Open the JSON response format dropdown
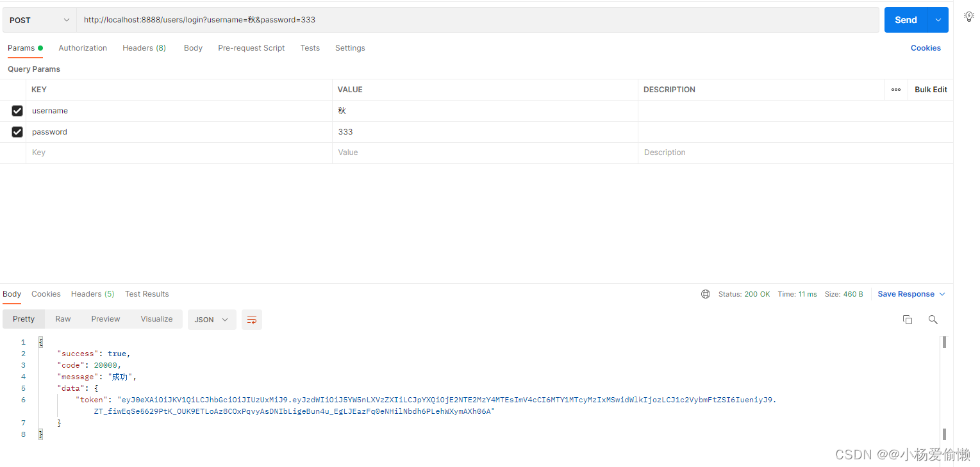Viewport: 980px width, 467px height. (212, 319)
